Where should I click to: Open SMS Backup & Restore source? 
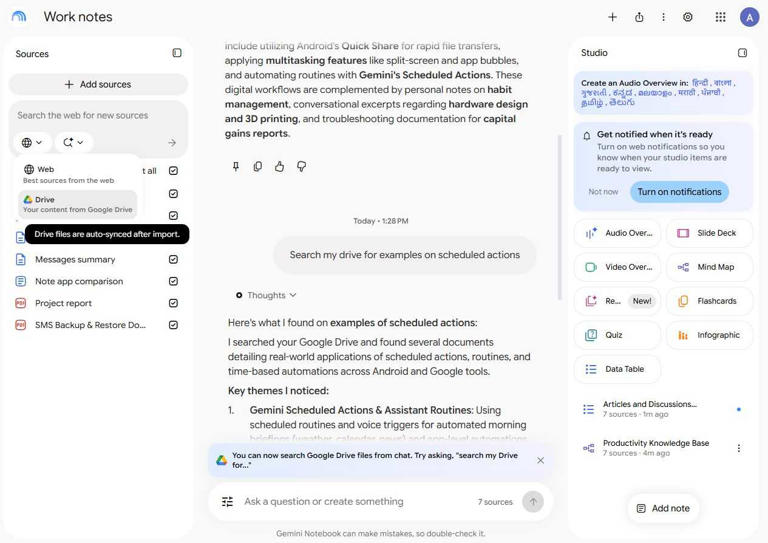(x=90, y=325)
